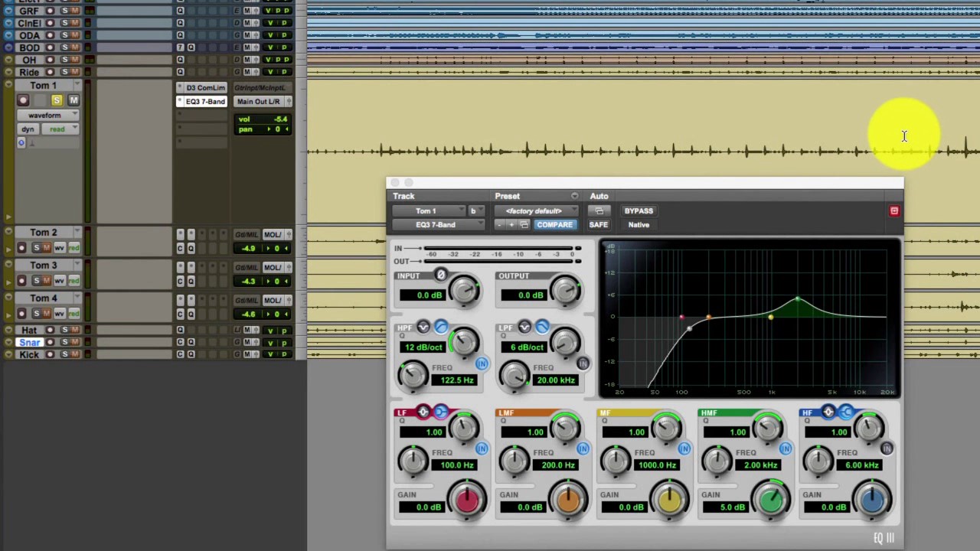980x551 pixels.
Task: Select the HPF high-pass filter shape icon
Action: 441,328
